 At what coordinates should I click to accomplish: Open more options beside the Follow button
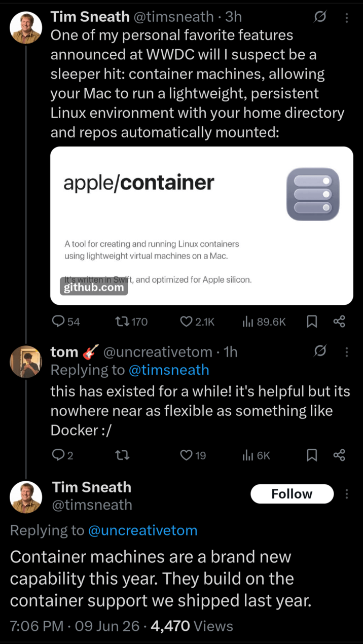coord(347,494)
